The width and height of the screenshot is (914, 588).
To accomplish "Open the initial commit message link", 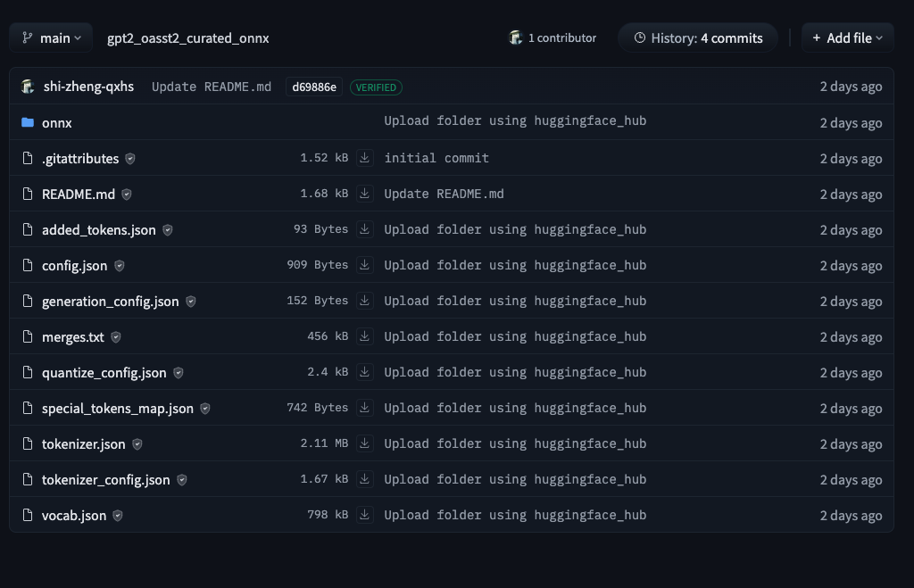I will pos(436,158).
